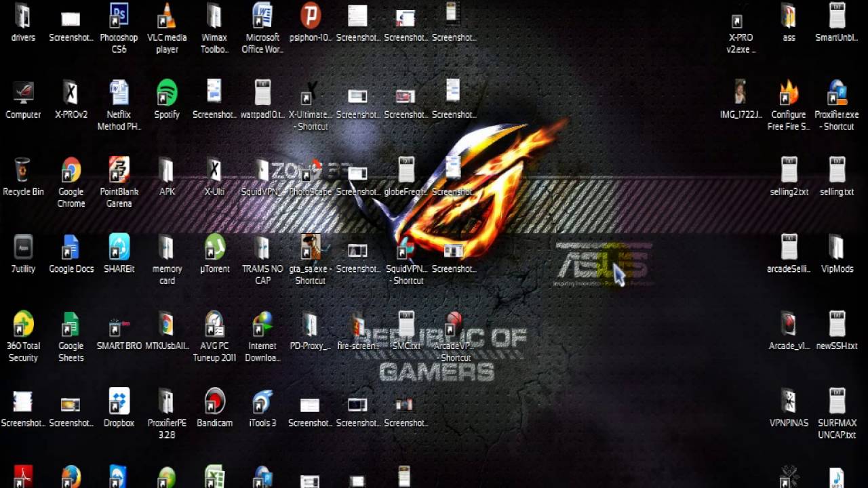This screenshot has width=868, height=488.
Task: Launch 360 Total Security
Action: click(x=23, y=324)
